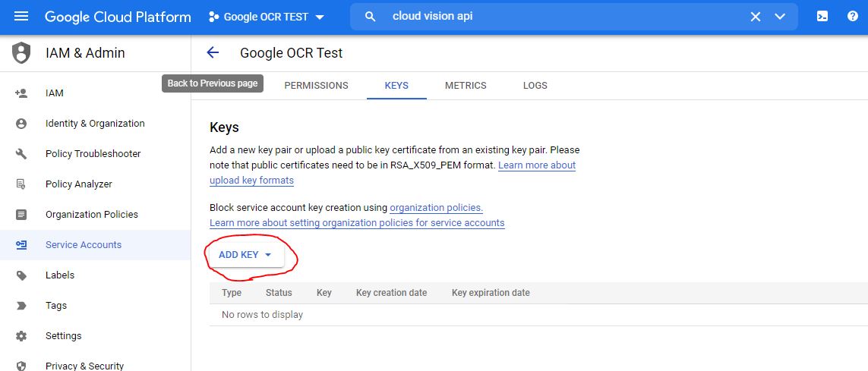Follow the upload key formats link
Image resolution: width=868 pixels, height=371 pixels.
click(x=251, y=181)
